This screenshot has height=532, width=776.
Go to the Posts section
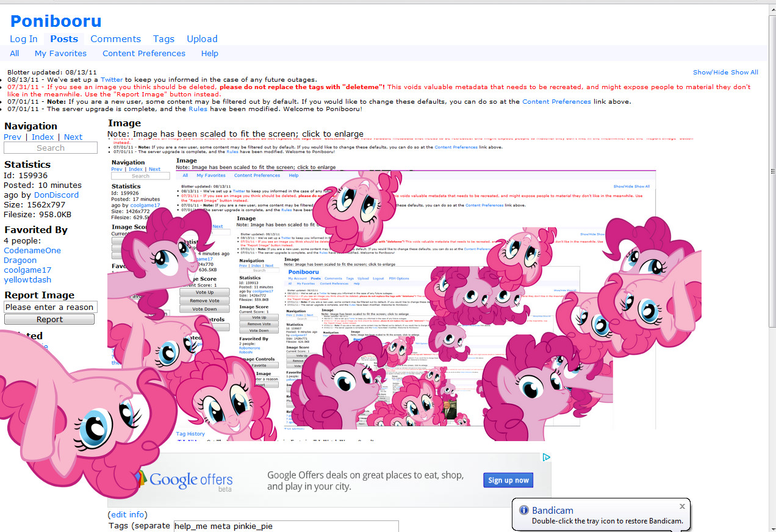(x=64, y=38)
